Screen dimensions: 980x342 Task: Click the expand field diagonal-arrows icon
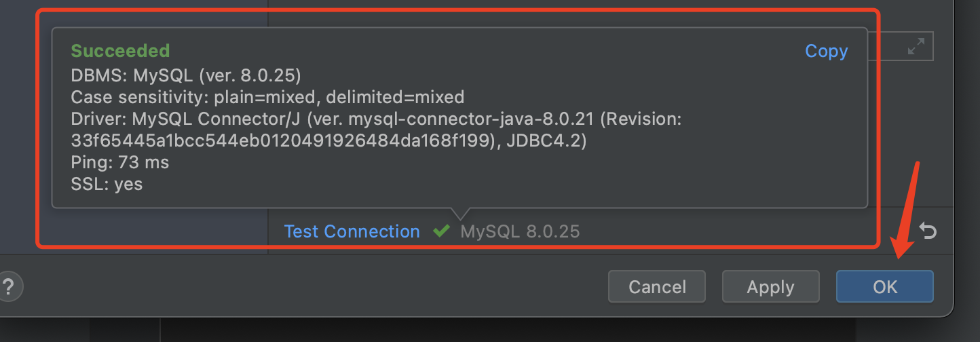[916, 47]
